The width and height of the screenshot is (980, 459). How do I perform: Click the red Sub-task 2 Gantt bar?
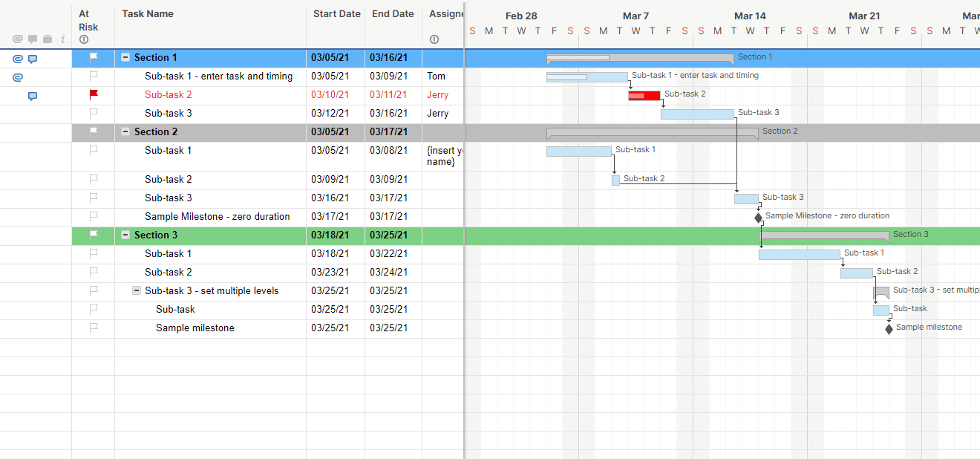pyautogui.click(x=644, y=95)
